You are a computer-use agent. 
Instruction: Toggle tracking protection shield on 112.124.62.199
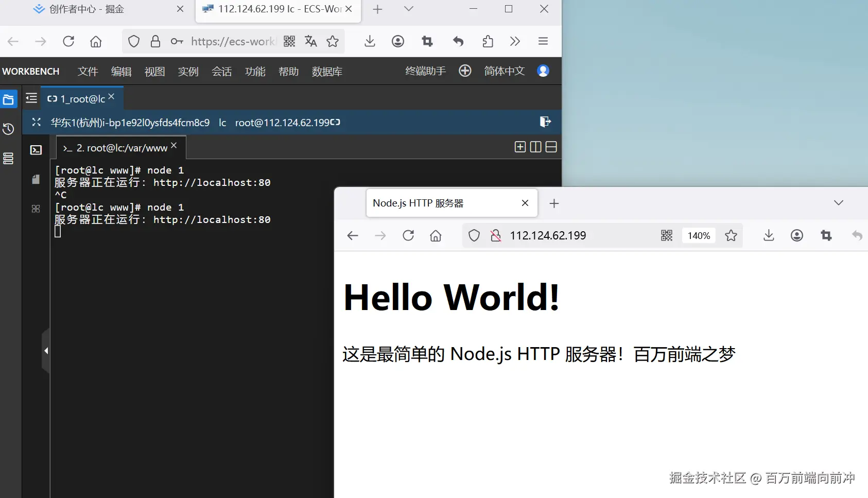click(x=473, y=235)
